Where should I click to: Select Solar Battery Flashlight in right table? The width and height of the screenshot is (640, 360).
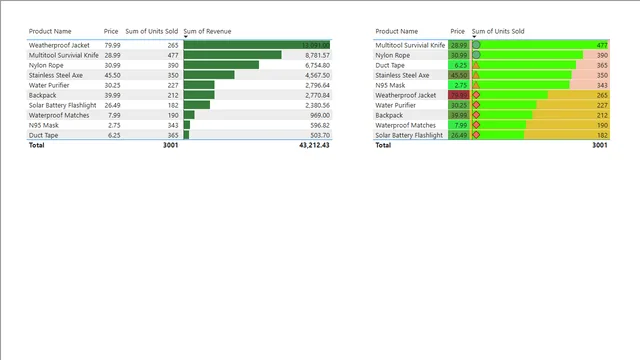coord(409,135)
